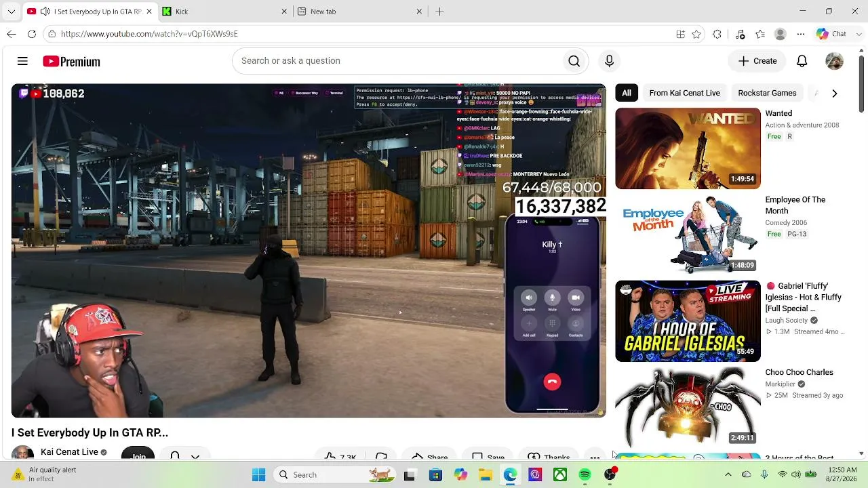The image size is (868, 488).
Task: Open the Windows Start menu
Action: [258, 475]
